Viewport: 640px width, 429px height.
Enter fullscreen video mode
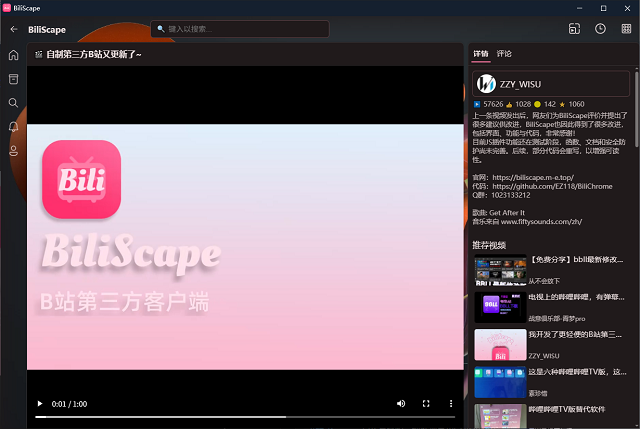(x=426, y=403)
